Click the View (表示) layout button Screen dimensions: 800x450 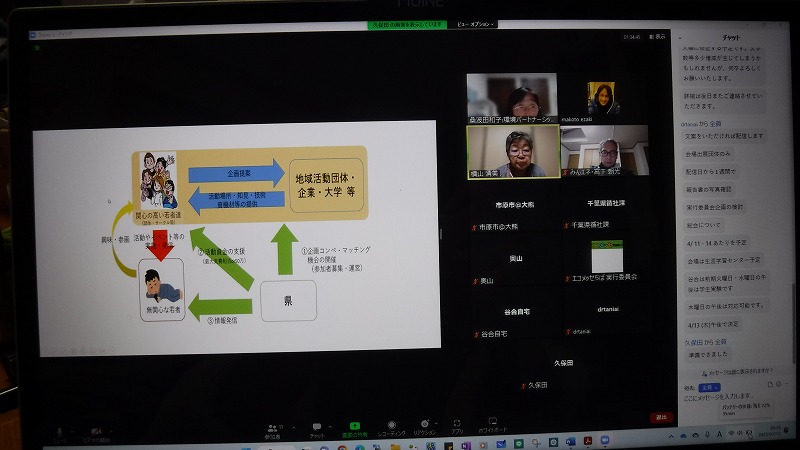(657, 37)
